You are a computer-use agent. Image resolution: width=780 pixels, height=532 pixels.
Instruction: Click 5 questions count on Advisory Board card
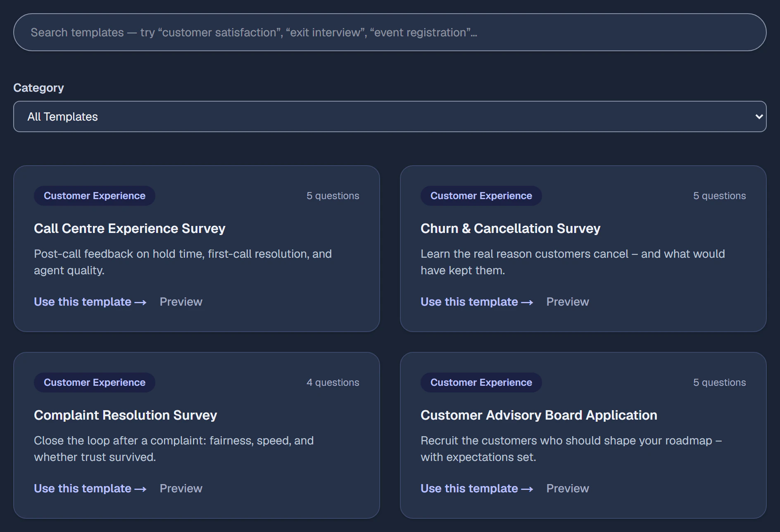point(720,382)
